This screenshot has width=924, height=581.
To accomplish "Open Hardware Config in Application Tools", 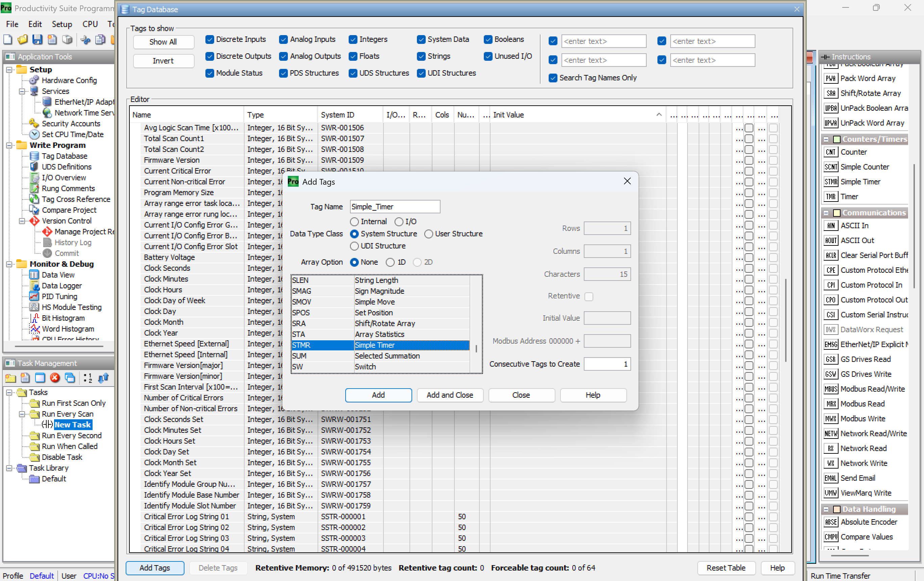I will (x=69, y=80).
